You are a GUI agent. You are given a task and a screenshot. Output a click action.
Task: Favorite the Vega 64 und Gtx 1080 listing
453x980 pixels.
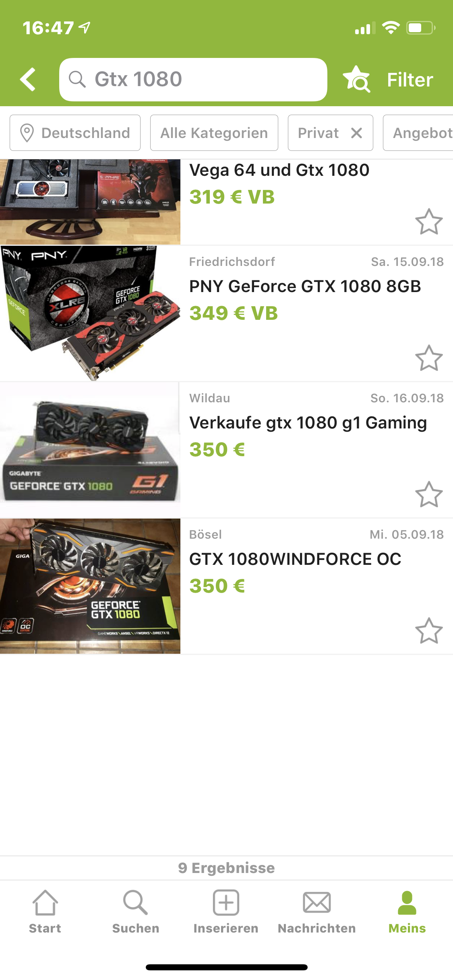429,222
